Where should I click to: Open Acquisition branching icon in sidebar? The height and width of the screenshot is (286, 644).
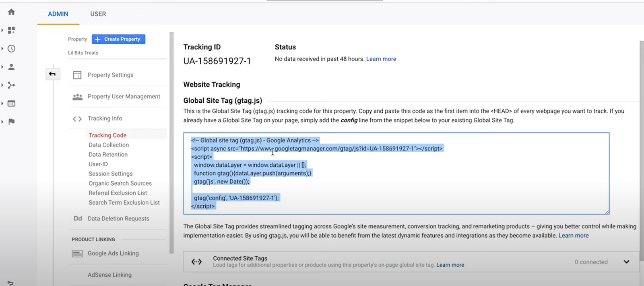tap(11, 85)
